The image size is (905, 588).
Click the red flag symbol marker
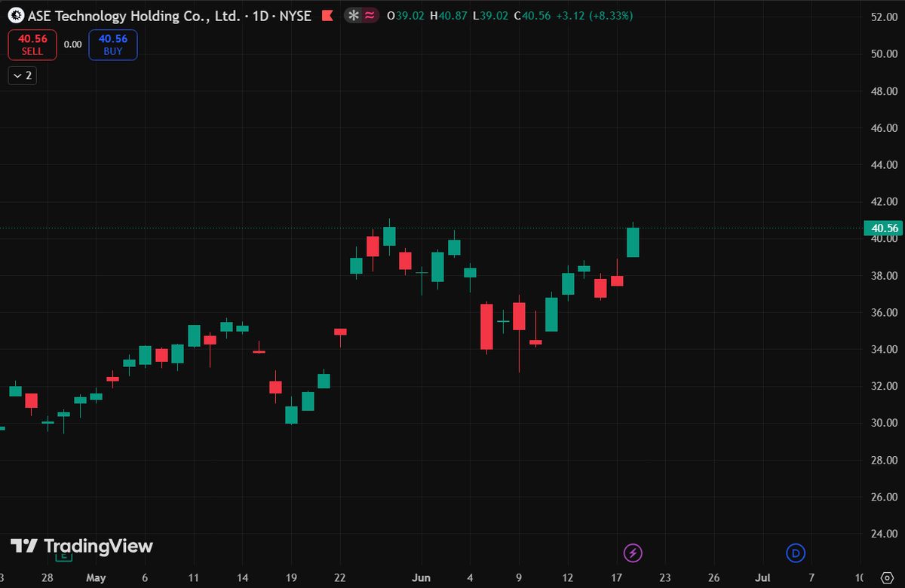coord(327,16)
